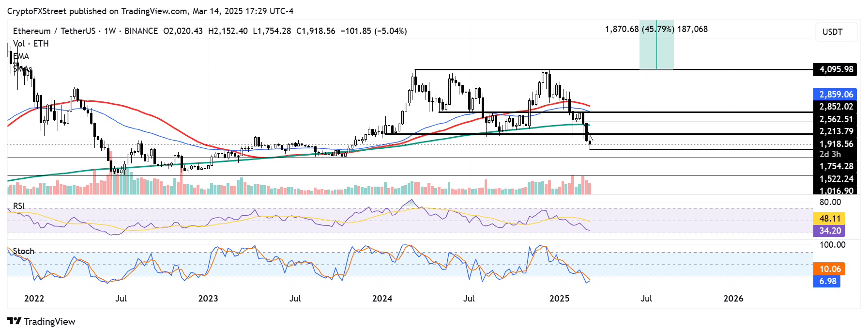Click the blue 2,859.06 EMA price tag
This screenshot has height=334, width=868.
tap(835, 94)
